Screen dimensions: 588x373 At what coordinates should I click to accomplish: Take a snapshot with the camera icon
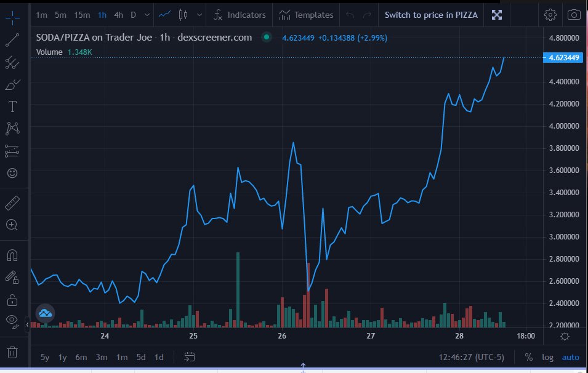click(x=575, y=15)
